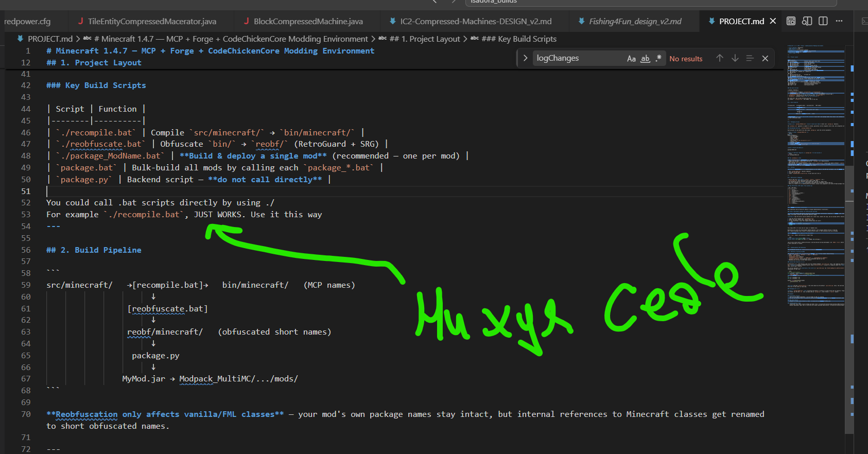The width and height of the screenshot is (868, 454).
Task: Click 'Modpack_MultiMC/.../mods/' on line 67
Action: (238, 379)
